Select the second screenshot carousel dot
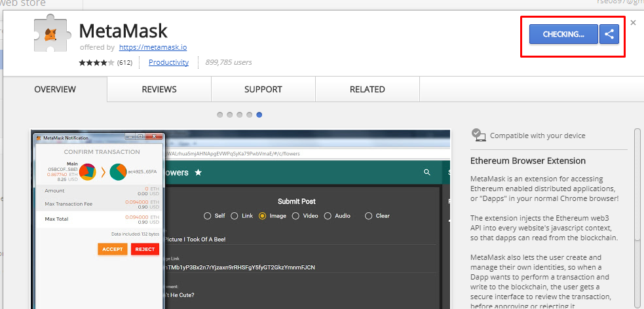Viewport: 644px width, 309px height. click(x=229, y=115)
